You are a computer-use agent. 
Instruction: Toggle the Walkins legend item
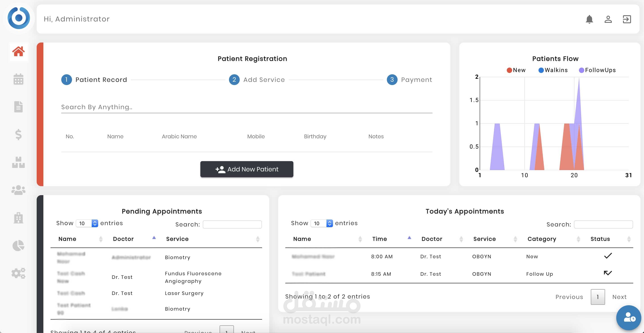[x=553, y=70]
